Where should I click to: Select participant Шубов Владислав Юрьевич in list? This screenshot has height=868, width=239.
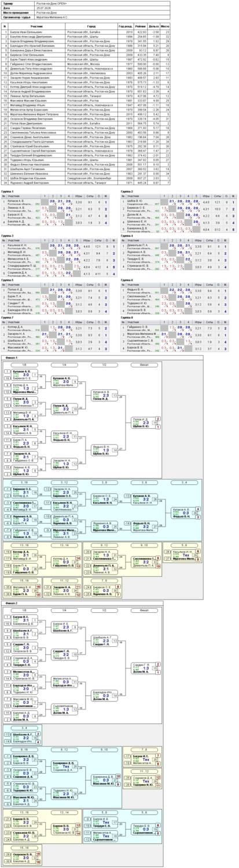click(x=28, y=178)
